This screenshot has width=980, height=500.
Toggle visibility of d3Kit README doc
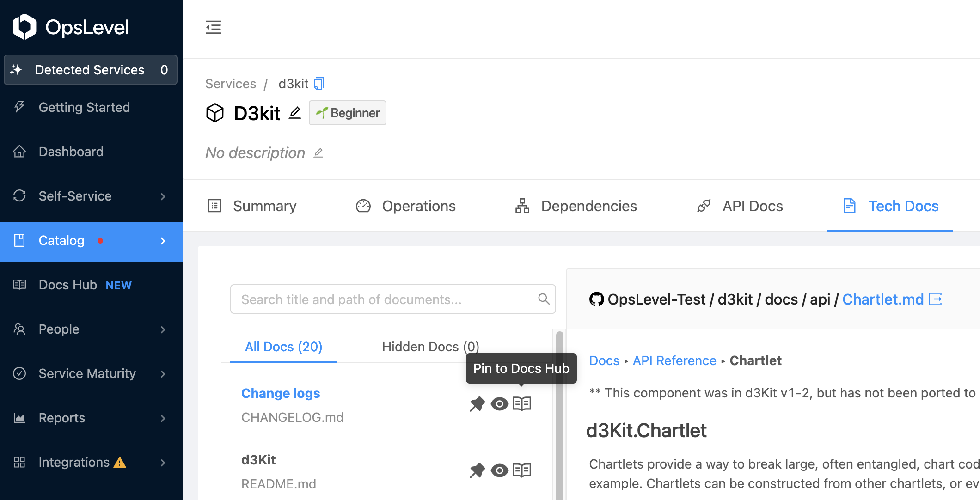(x=499, y=470)
